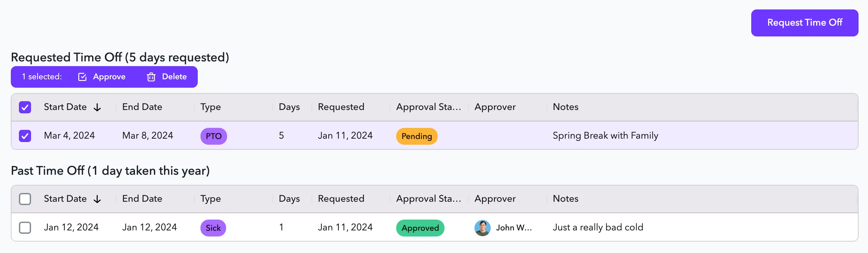Select the Jan 12, 2024 row checkbox
868x253 pixels.
click(25, 228)
